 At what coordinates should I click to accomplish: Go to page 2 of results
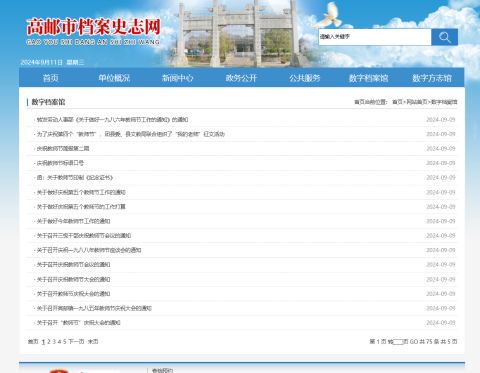click(49, 342)
